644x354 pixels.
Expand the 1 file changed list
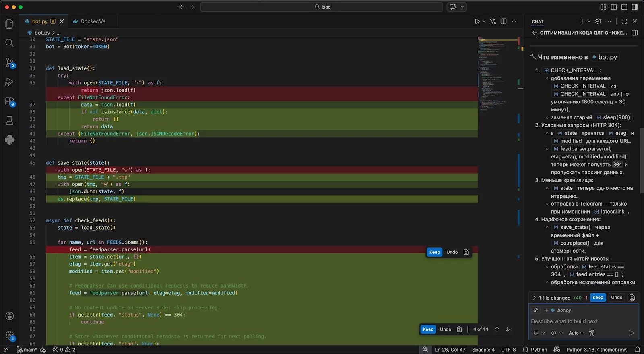click(x=535, y=298)
